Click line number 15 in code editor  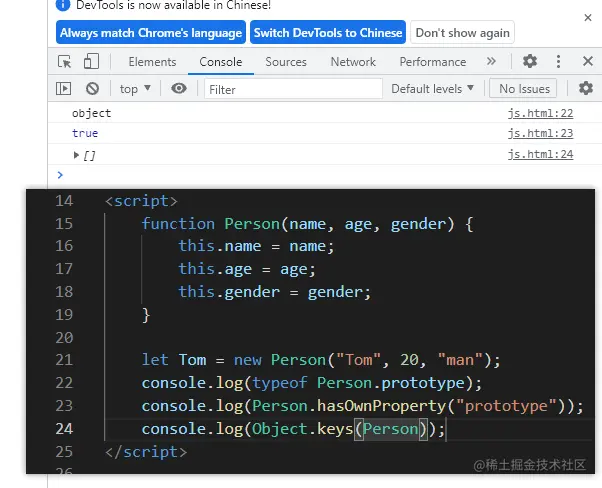64,223
